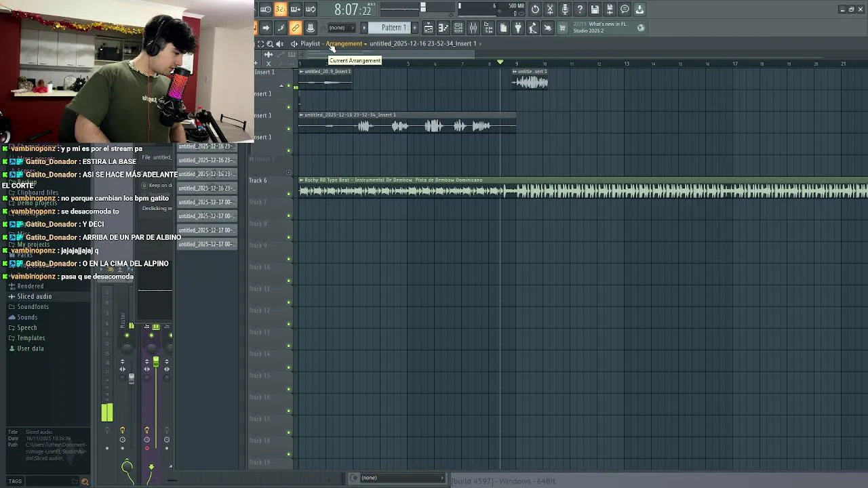Select the Rochy RD Type Beat audio clip

click(583, 188)
